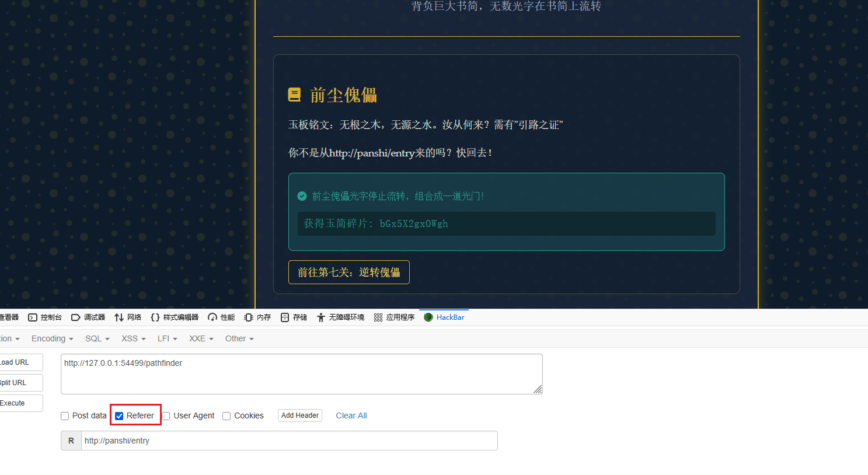The width and height of the screenshot is (868, 475).
Task: Uncheck the Referer checkbox
Action: pyautogui.click(x=119, y=416)
